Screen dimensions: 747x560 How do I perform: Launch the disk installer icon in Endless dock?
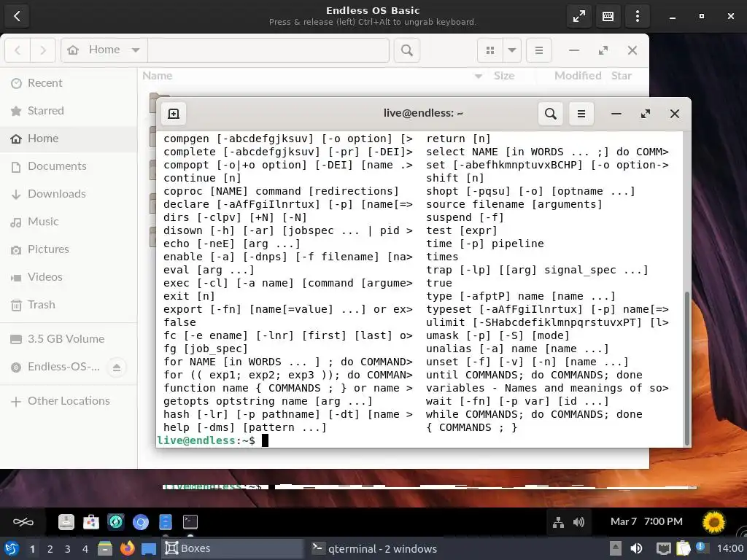point(66,522)
